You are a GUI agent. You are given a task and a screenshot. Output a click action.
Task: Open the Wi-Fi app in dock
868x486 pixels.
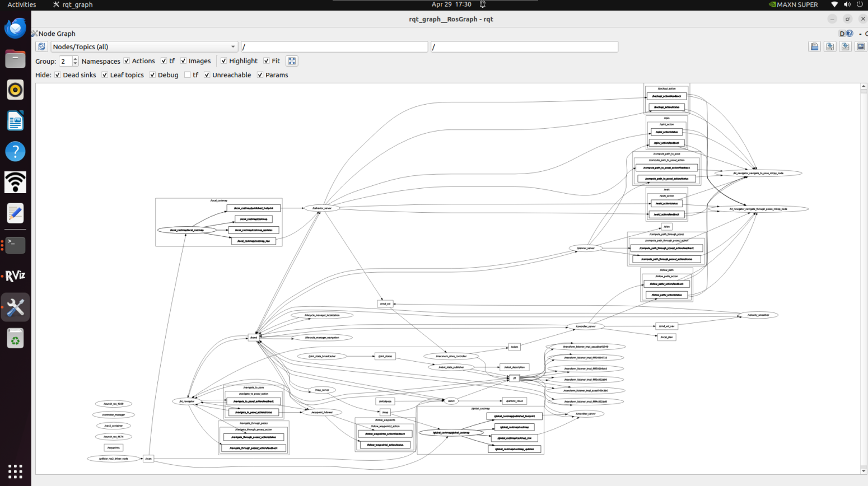(15, 182)
